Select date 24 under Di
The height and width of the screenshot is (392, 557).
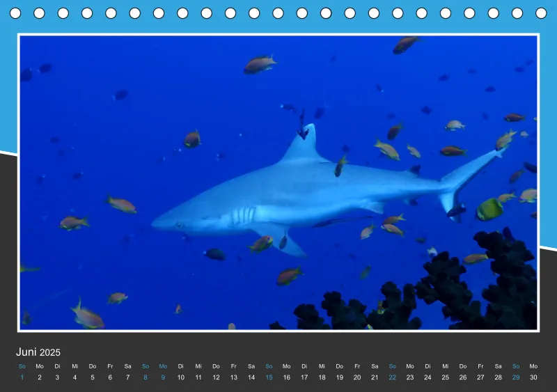427,377
